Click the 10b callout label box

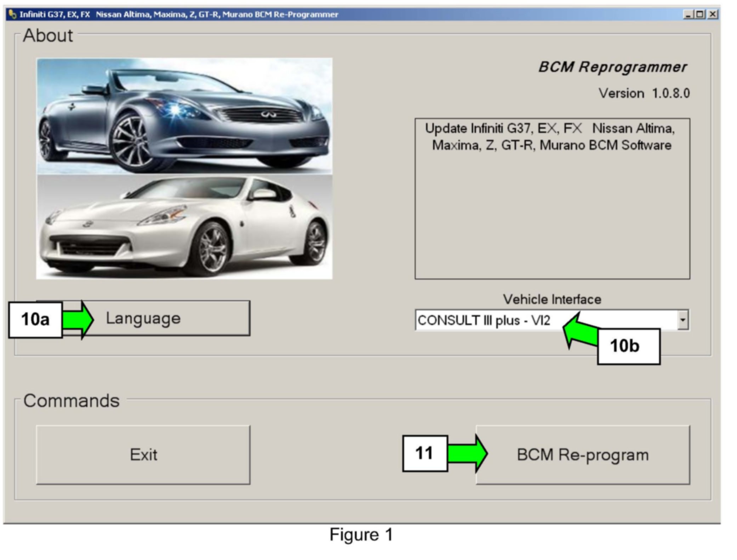pos(628,346)
